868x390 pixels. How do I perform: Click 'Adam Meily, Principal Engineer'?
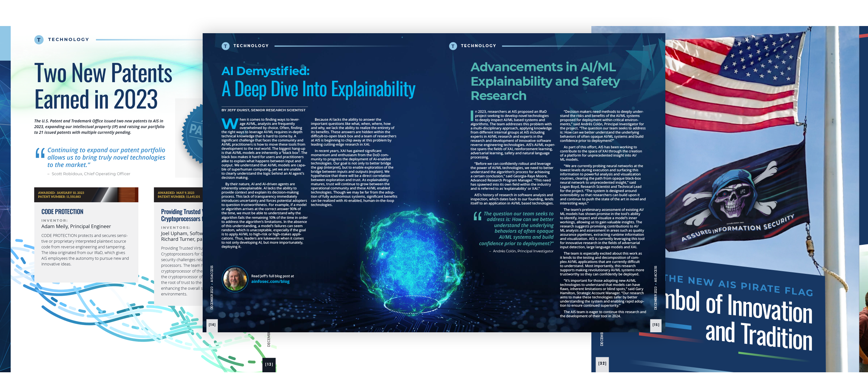[x=76, y=226]
